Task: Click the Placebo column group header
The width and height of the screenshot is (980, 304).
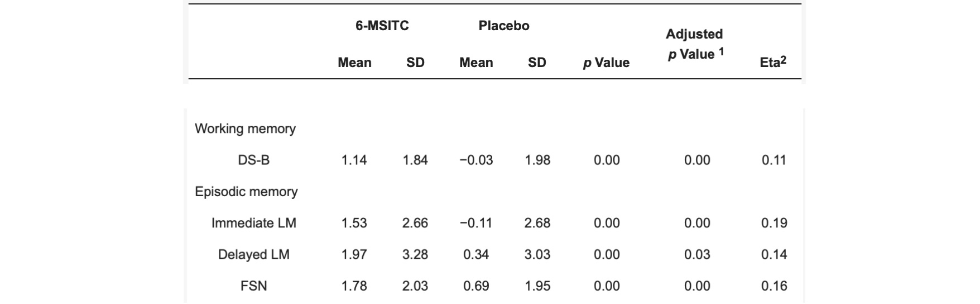Action: (504, 26)
